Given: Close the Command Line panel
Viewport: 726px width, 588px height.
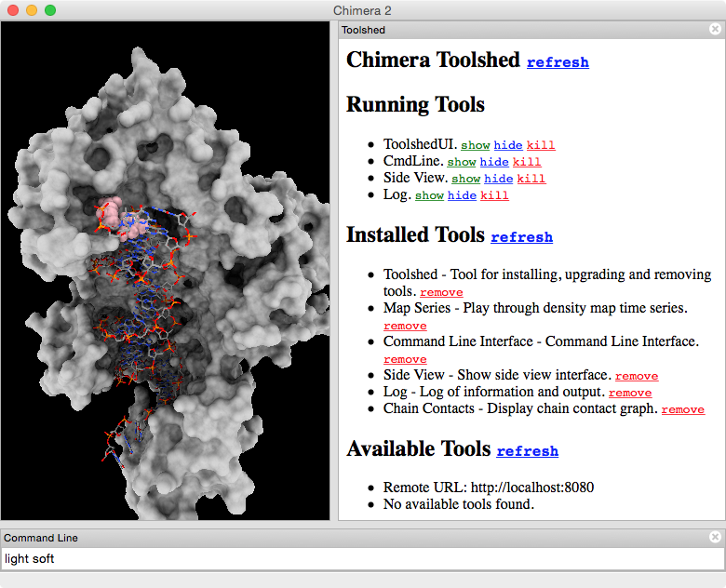Looking at the screenshot, I should coord(715,537).
